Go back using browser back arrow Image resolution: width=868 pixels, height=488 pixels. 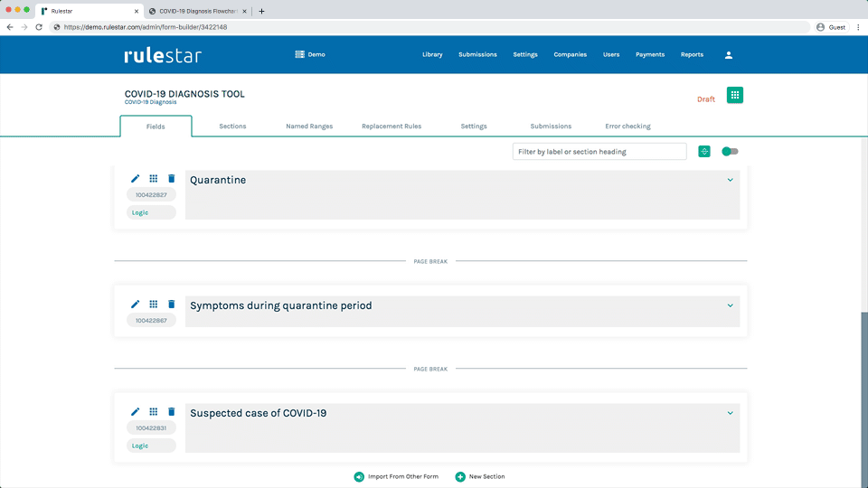pyautogui.click(x=10, y=27)
